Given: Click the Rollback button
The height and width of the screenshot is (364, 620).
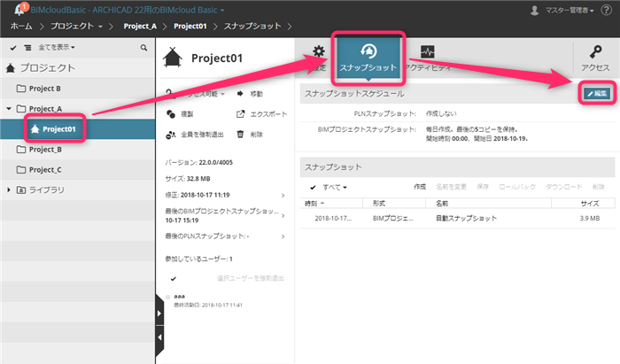Looking at the screenshot, I should (517, 187).
